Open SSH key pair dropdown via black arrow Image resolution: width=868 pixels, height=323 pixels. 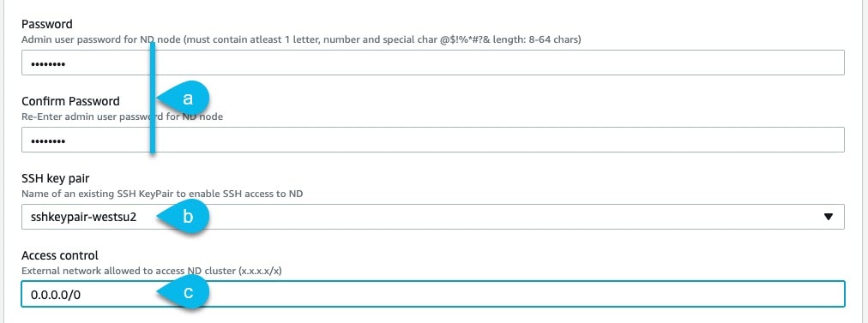click(829, 217)
